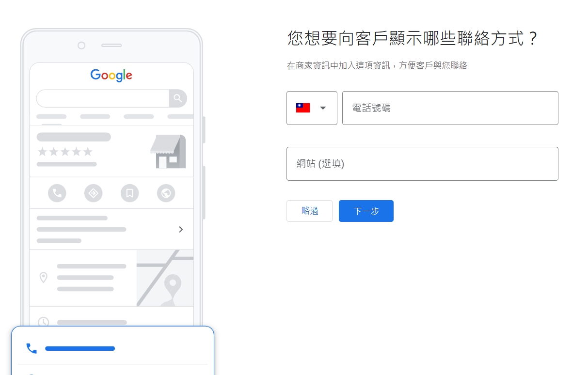Click the phone call circle icon
Viewport: 588px width, 375px height.
(57, 193)
